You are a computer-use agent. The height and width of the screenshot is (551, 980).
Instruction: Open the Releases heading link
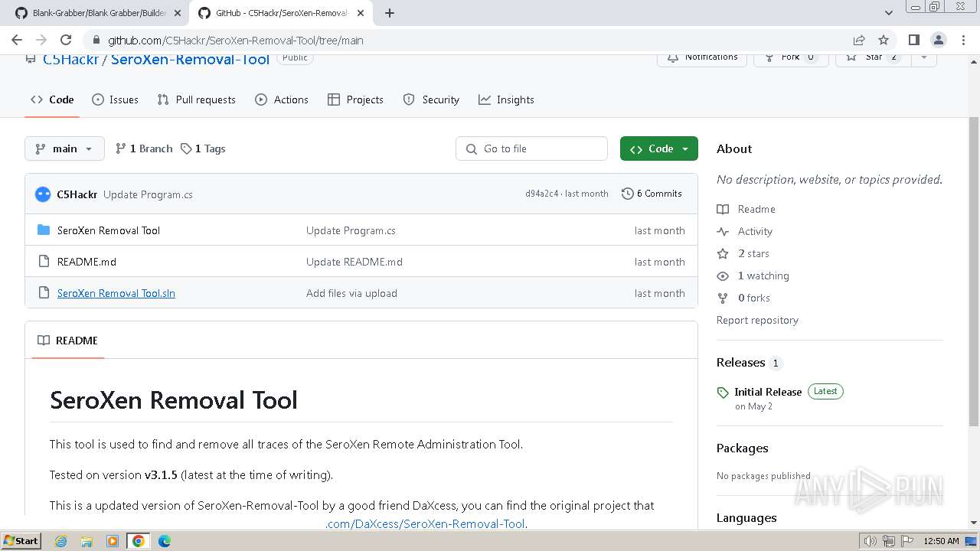coord(749,363)
